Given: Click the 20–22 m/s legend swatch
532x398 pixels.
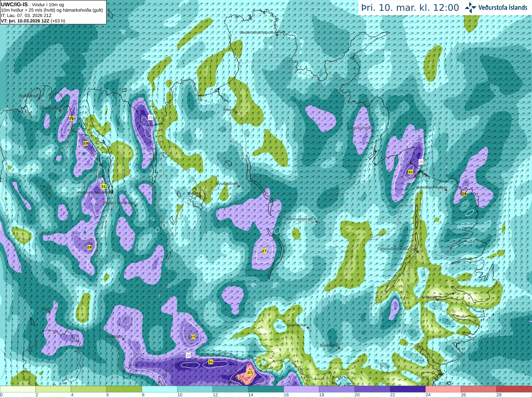Looking at the screenshot, I should point(372,389).
